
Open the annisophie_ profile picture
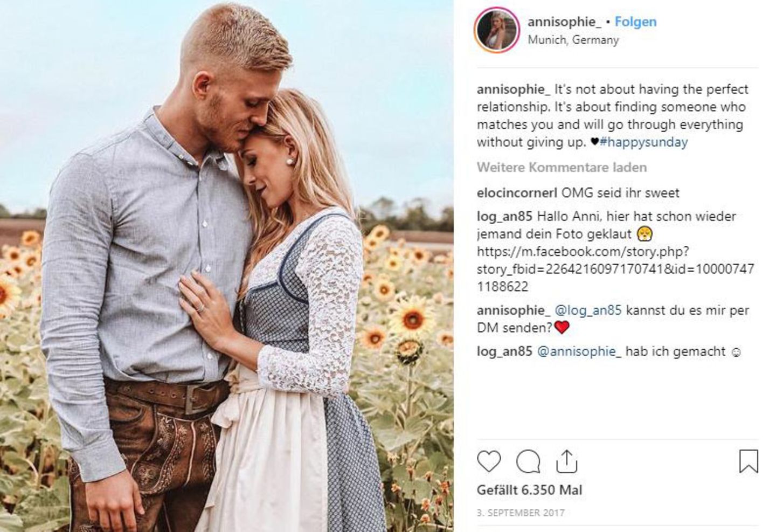497,30
